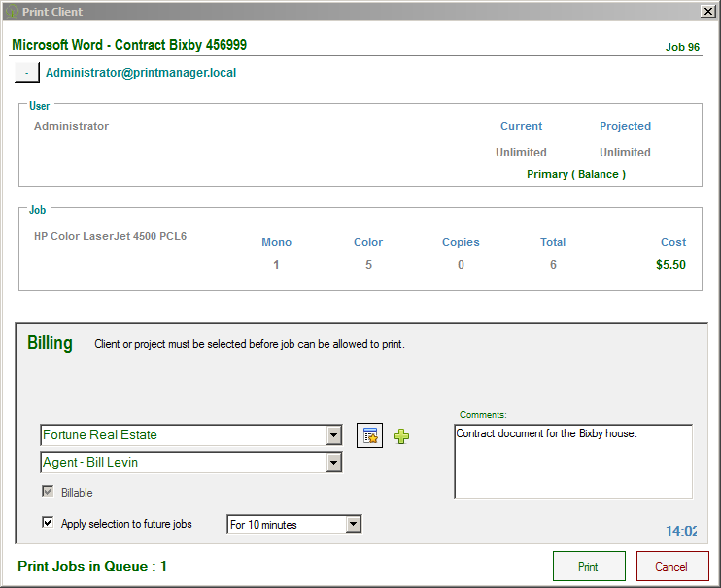Click the Projected balance column header
Image resolution: width=721 pixels, height=588 pixels.
[625, 126]
